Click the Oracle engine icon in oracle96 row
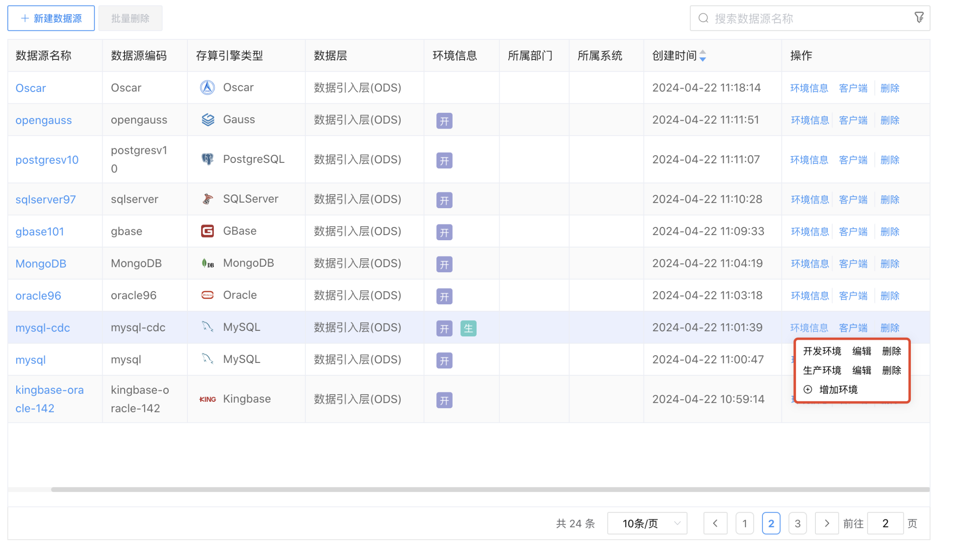The image size is (960, 560). point(207,295)
